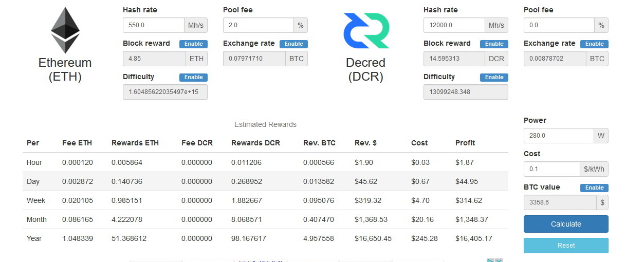This screenshot has width=644, height=262.
Task: Click the Rev. BTC column header
Action: pyautogui.click(x=319, y=143)
